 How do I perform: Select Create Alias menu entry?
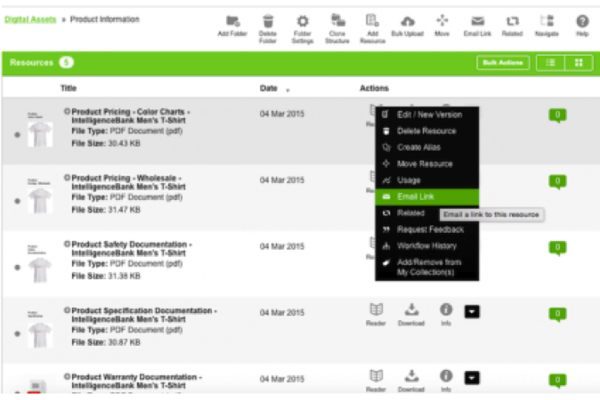427,147
